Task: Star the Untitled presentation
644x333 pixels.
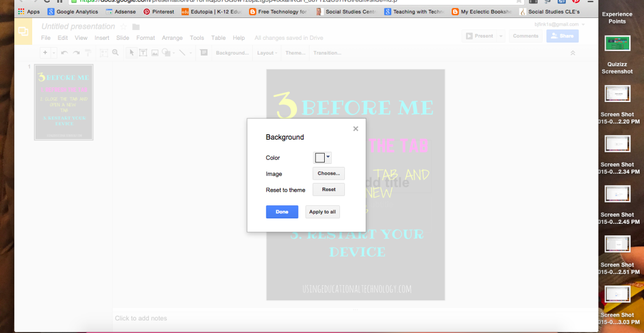Action: click(x=123, y=27)
